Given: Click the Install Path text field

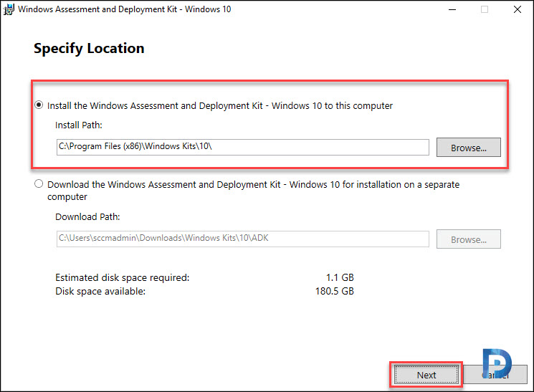Looking at the screenshot, I should (242, 147).
